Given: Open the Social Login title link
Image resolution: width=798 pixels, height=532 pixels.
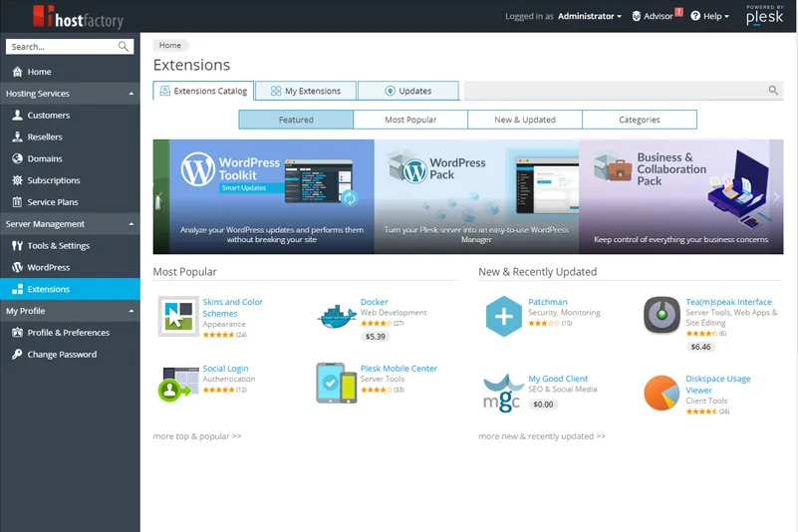Looking at the screenshot, I should click(x=225, y=369).
